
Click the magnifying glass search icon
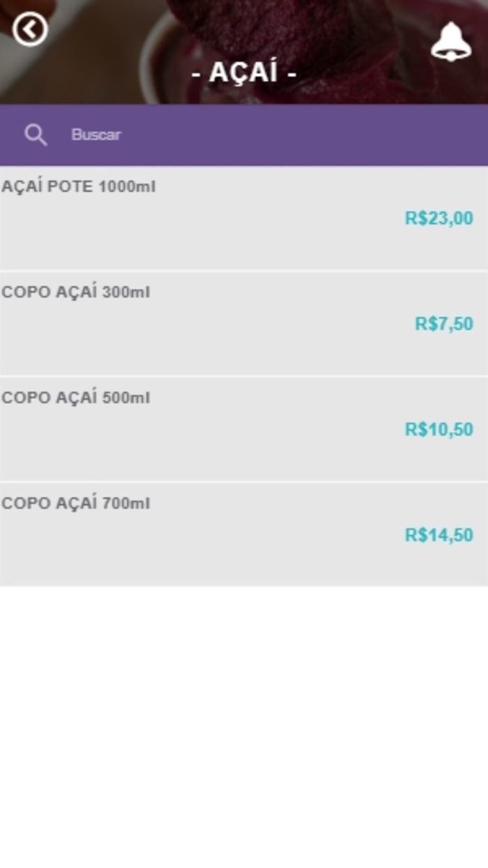point(36,135)
